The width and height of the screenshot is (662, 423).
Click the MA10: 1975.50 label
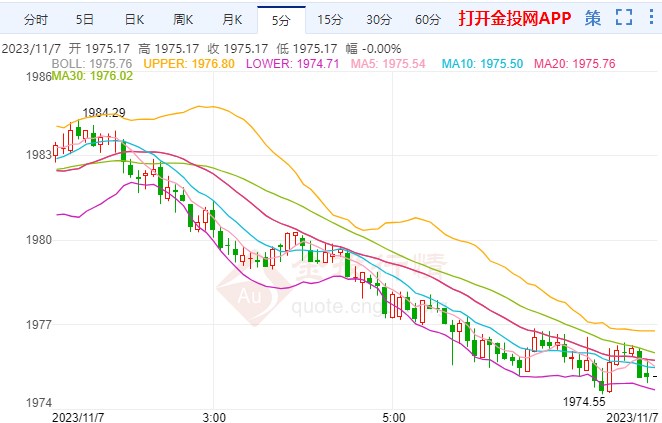point(482,64)
